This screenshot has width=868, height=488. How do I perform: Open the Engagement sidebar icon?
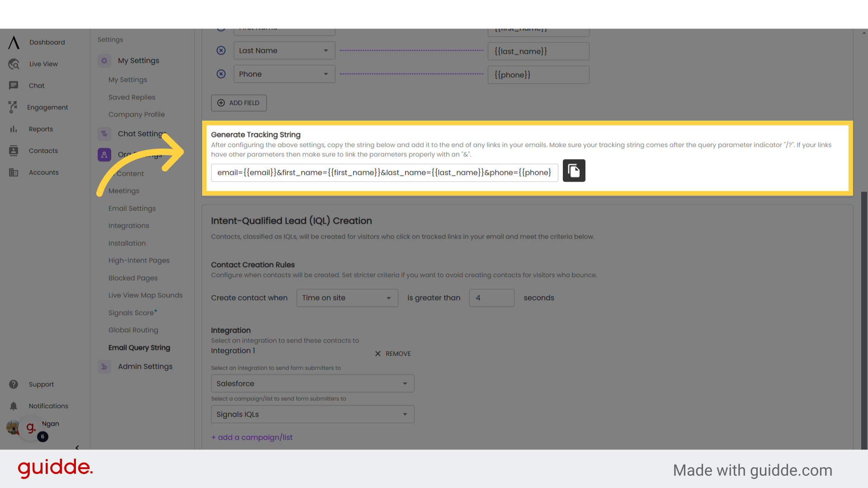(13, 107)
